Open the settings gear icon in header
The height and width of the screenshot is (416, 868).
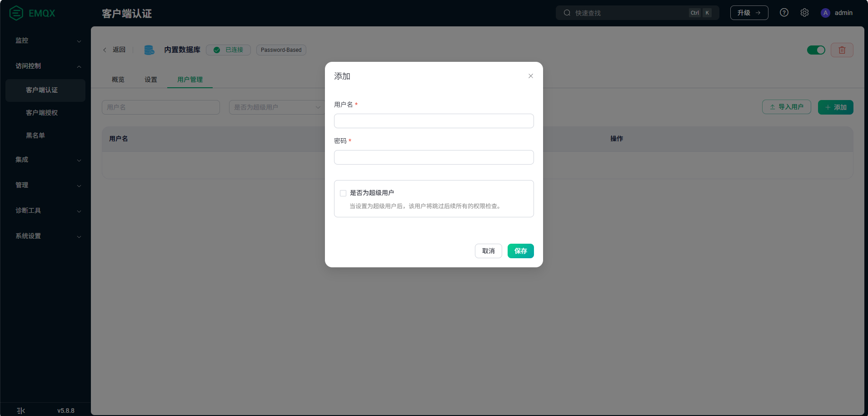[804, 13]
